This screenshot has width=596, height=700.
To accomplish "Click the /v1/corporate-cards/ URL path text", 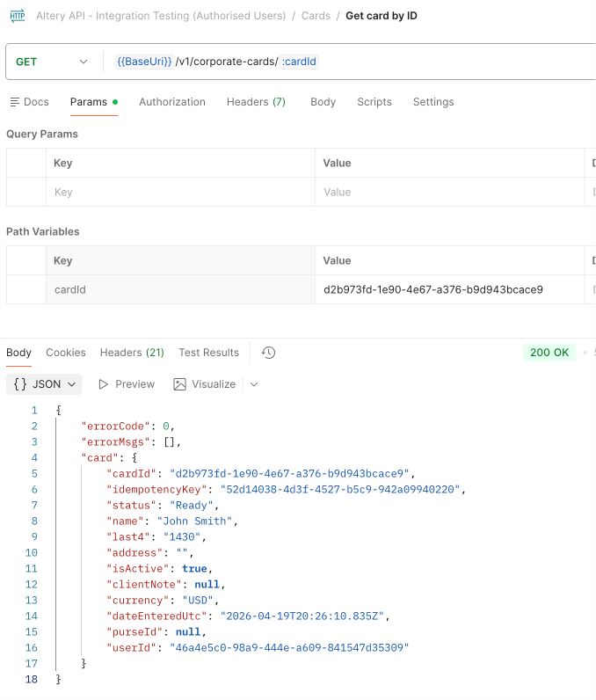I will [227, 62].
